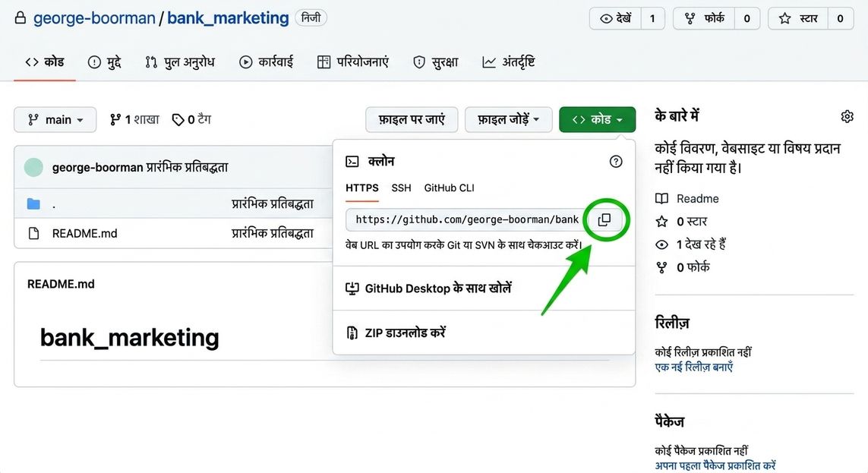Click the पैकेज heading in sidebar
868x473 pixels.
[669, 421]
